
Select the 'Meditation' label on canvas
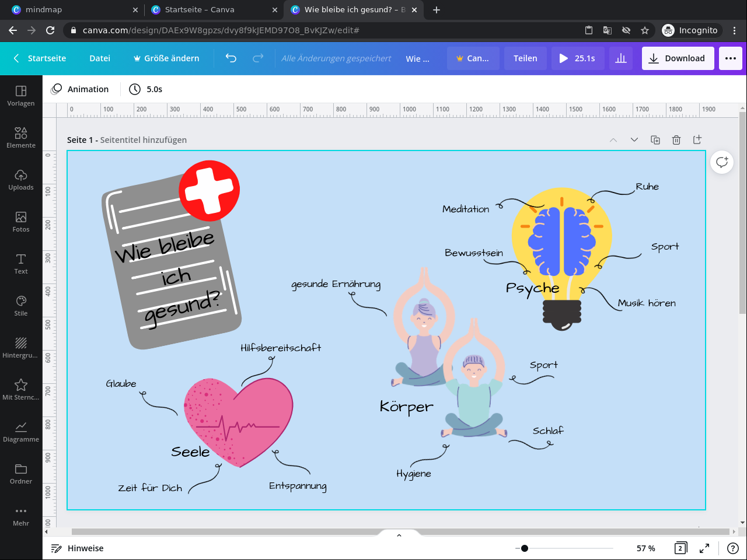point(466,209)
